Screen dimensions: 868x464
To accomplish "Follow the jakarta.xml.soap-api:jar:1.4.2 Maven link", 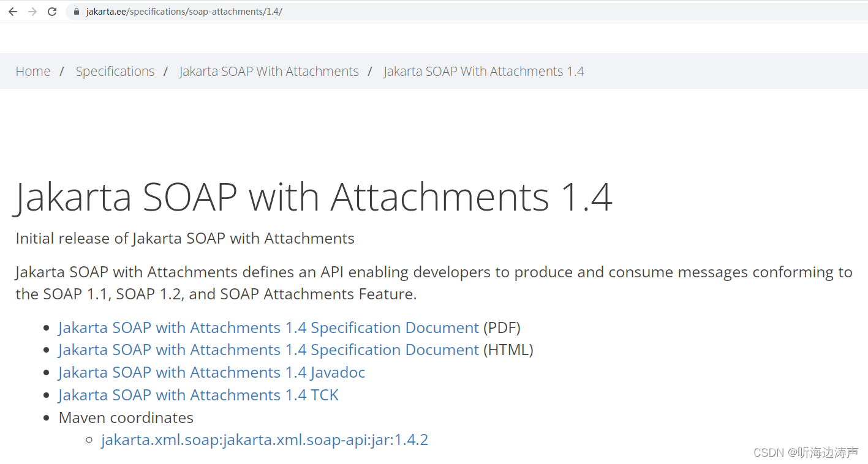I will point(265,440).
